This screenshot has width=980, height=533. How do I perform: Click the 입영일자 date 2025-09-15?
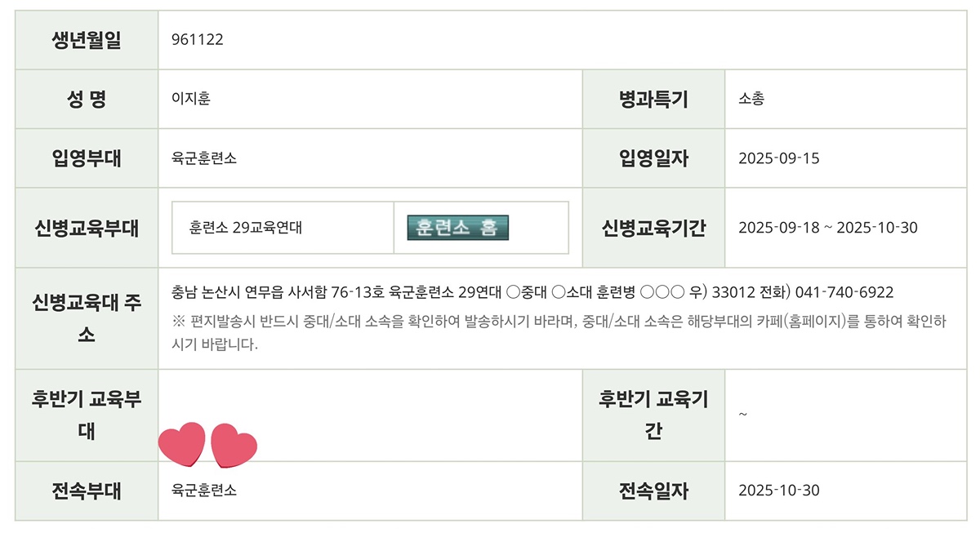(x=778, y=158)
